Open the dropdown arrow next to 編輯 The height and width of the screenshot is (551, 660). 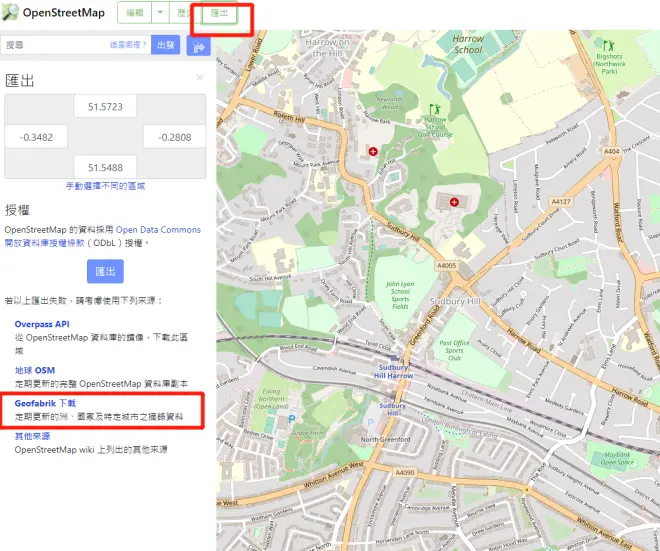(160, 13)
